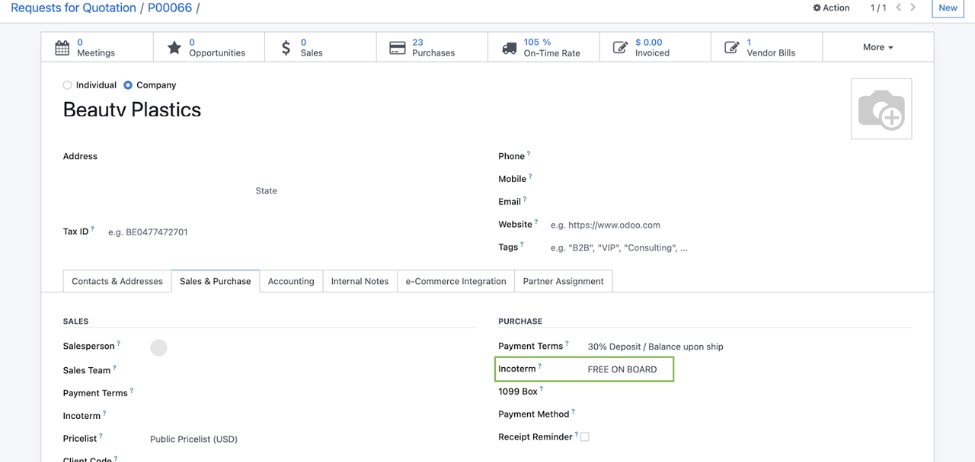Expand the More smart buttons dropdown
The height and width of the screenshot is (462, 975).
(x=878, y=47)
